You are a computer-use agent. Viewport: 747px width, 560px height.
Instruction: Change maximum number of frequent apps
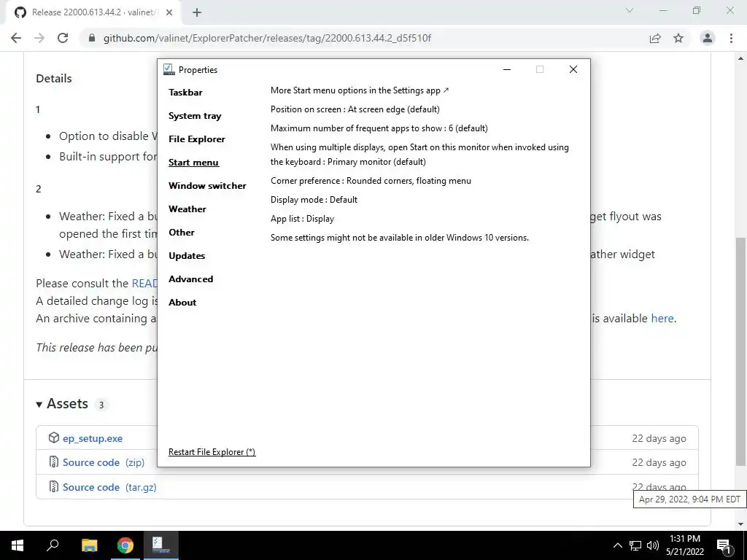point(379,128)
